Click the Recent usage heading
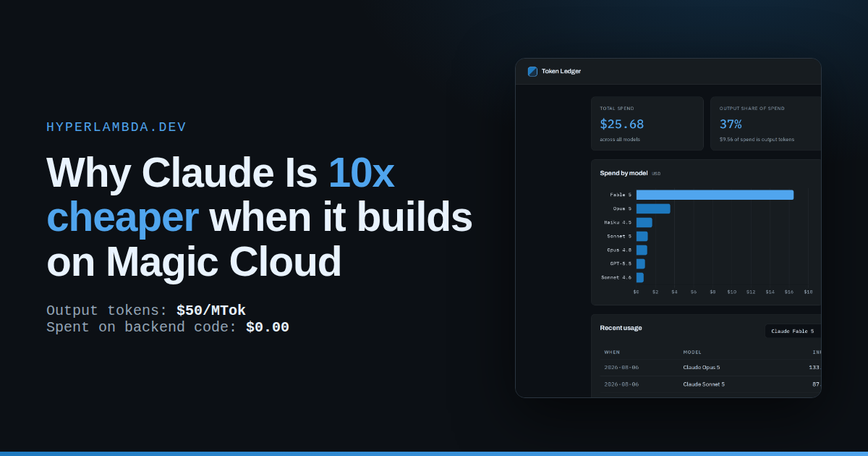This screenshot has height=456, width=868. tap(621, 328)
